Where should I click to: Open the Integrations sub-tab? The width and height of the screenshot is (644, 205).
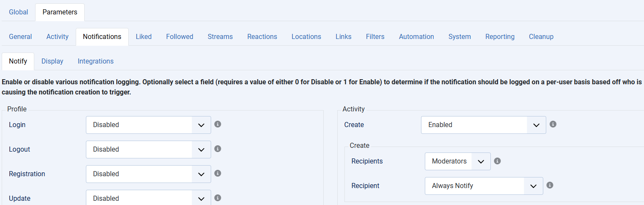96,61
